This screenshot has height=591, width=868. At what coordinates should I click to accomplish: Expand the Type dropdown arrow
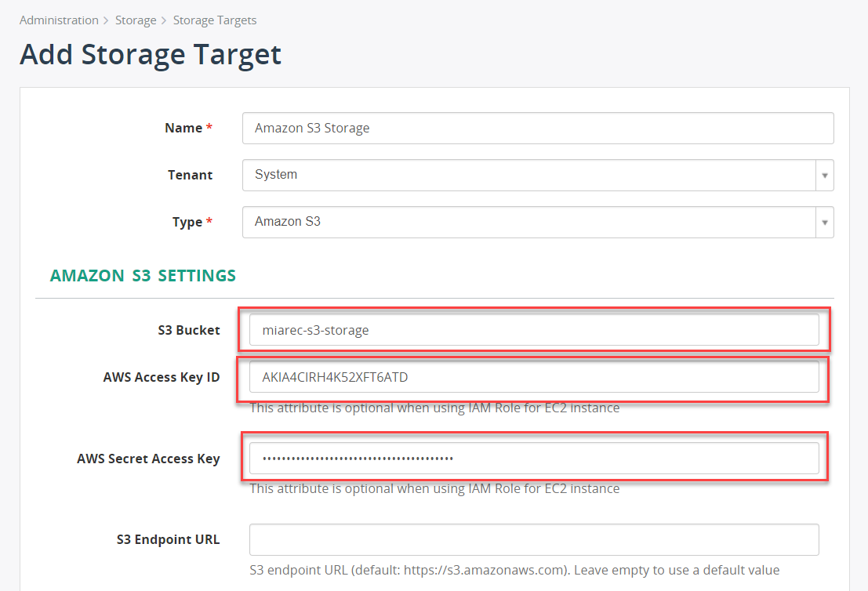(824, 223)
